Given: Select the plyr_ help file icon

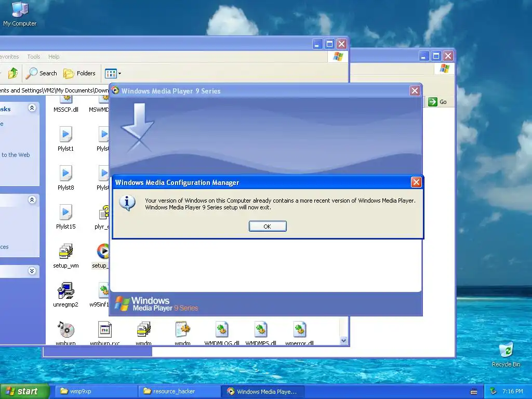Looking at the screenshot, I should 102,217.
